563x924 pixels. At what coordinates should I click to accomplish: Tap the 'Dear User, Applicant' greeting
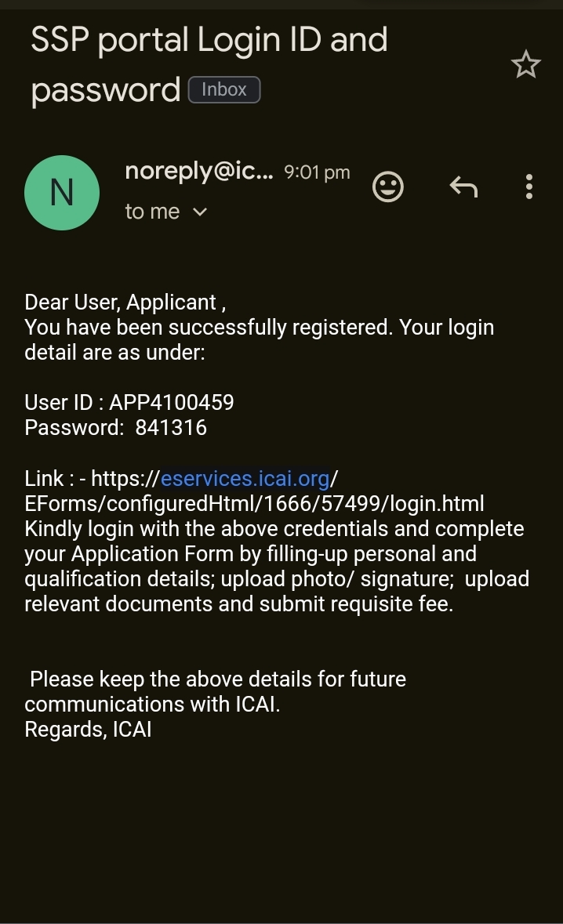point(125,303)
